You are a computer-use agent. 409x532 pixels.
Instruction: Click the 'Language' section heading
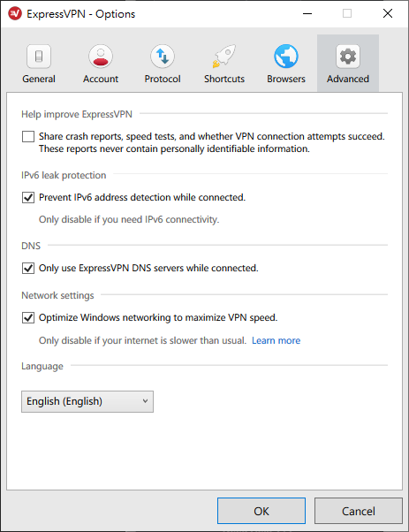42,366
